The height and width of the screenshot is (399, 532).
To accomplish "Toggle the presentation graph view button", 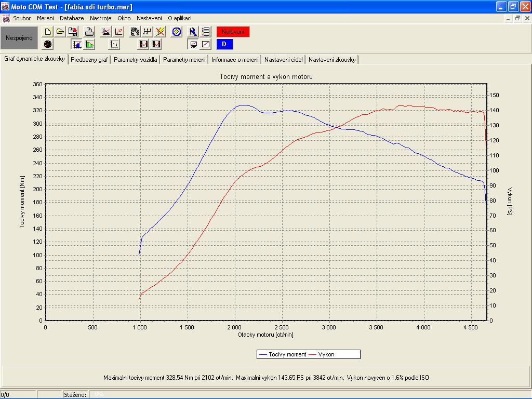I will (x=193, y=44).
